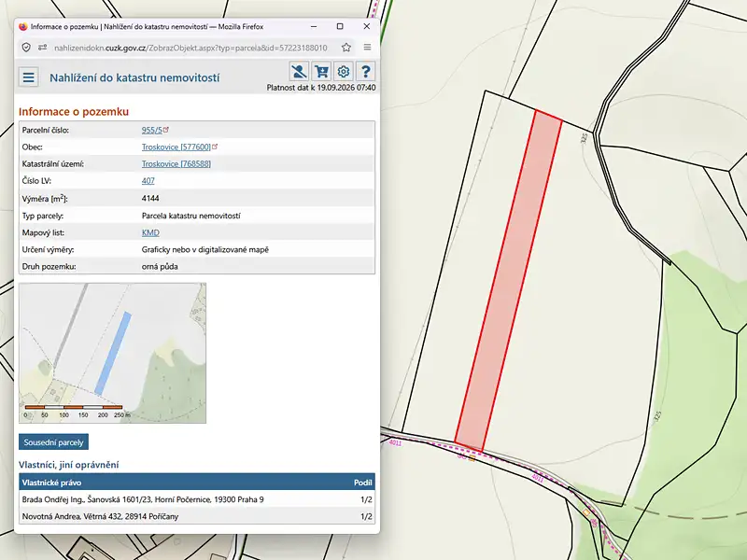This screenshot has height=560, width=747.
Task: Click Platnost dat k 19.09.2026 text
Action: click(321, 88)
